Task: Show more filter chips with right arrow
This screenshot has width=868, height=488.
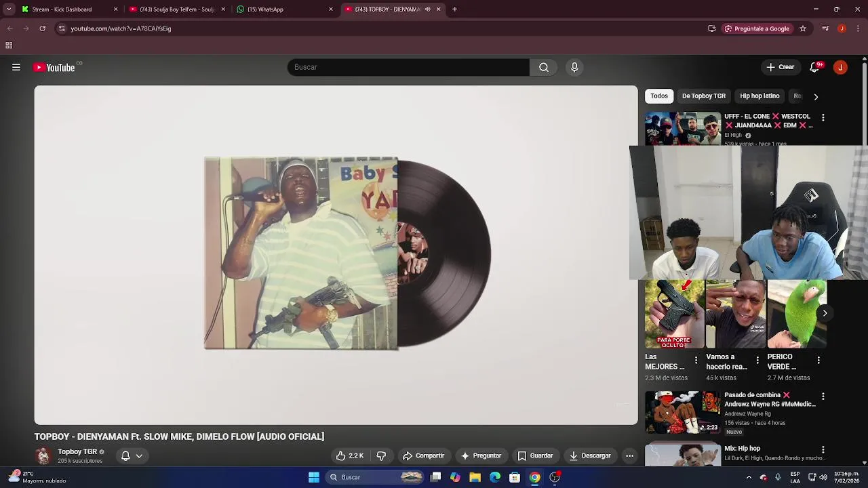Action: 816,96
